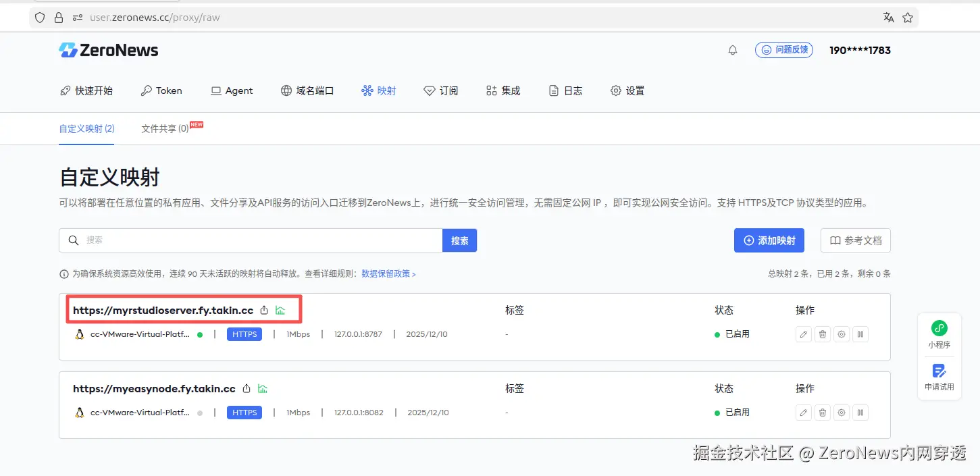The height and width of the screenshot is (476, 980).
Task: Edit the myrstudioserver mapping with pencil icon
Action: click(x=804, y=334)
